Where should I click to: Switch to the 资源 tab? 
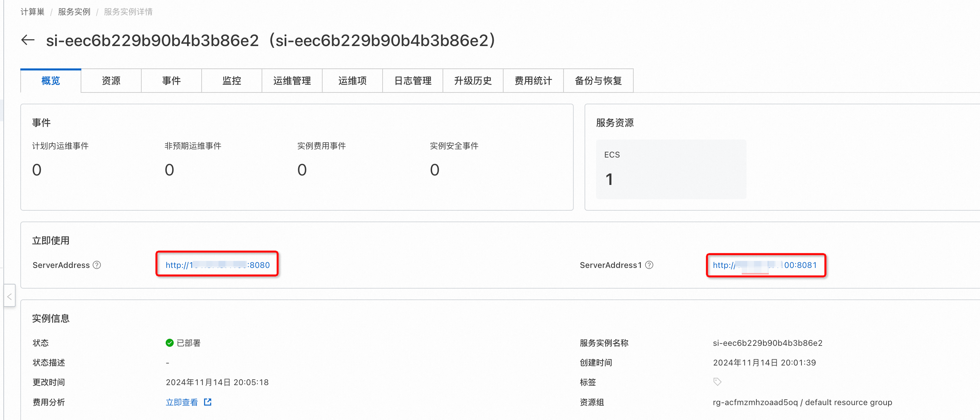111,81
